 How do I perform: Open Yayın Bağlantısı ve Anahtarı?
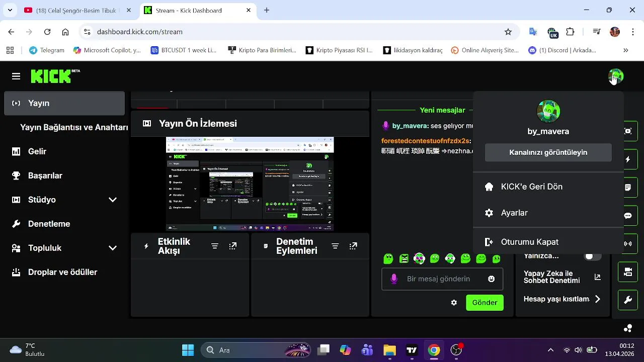(x=74, y=127)
